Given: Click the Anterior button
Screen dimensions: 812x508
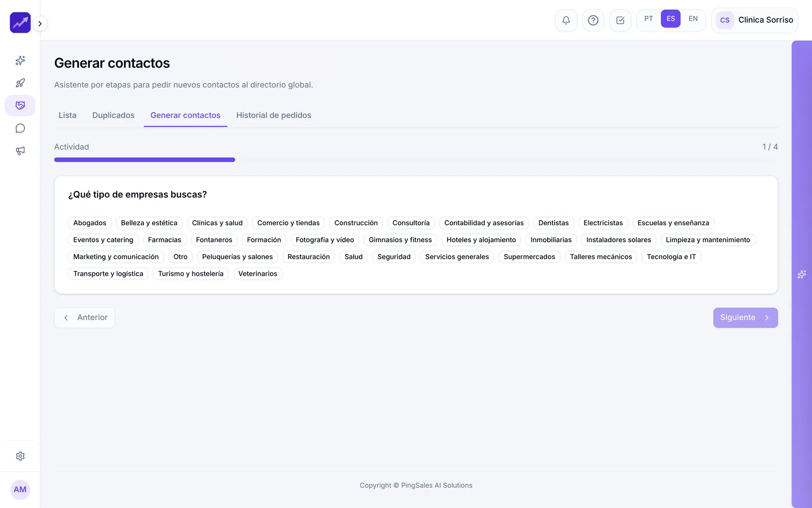Looking at the screenshot, I should (x=85, y=317).
